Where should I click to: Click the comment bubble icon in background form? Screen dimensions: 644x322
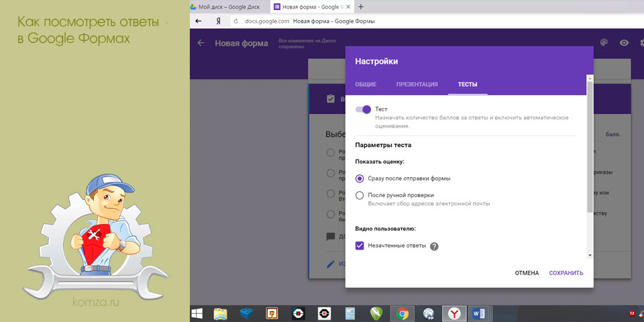coord(330,237)
